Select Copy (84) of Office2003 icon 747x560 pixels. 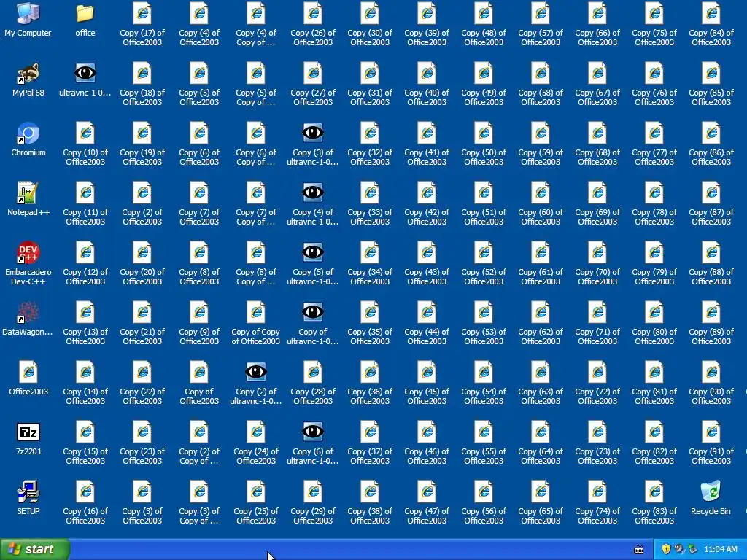coord(711,13)
